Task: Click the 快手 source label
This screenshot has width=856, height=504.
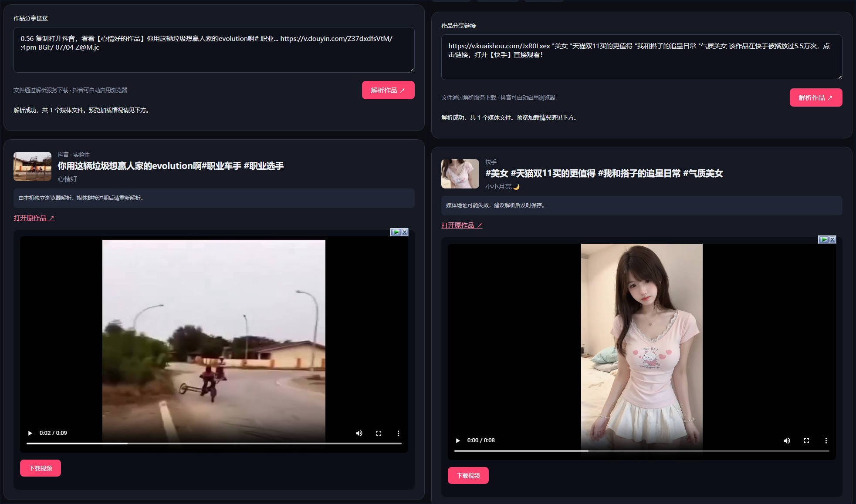Action: [491, 162]
